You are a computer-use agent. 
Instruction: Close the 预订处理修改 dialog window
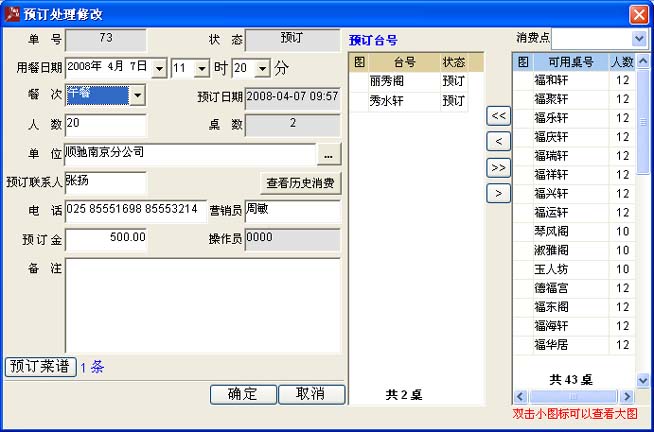click(639, 14)
